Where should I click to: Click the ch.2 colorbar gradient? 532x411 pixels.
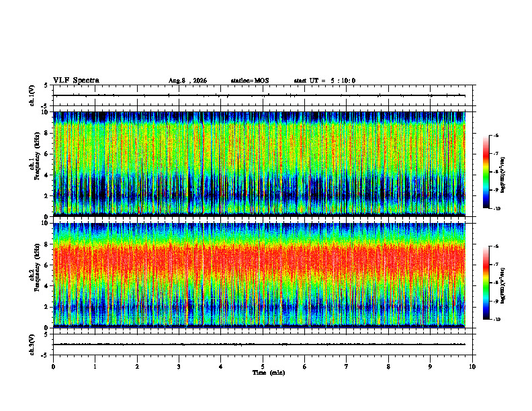[x=486, y=283]
